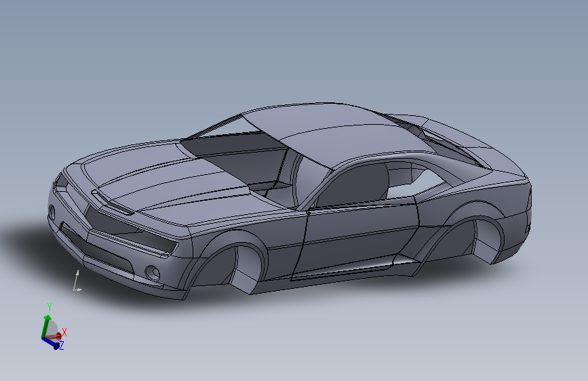Select the sketch origin marker beside the front bumper
Screen dimensions: 588x381
77,281
